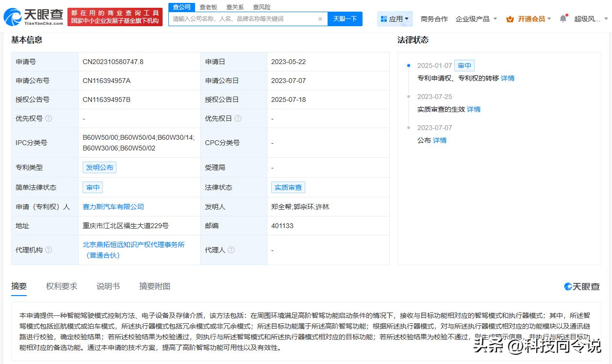This screenshot has width=612, height=364.
Task: Click the 基本信息 section heading
Action: [x=27, y=40]
